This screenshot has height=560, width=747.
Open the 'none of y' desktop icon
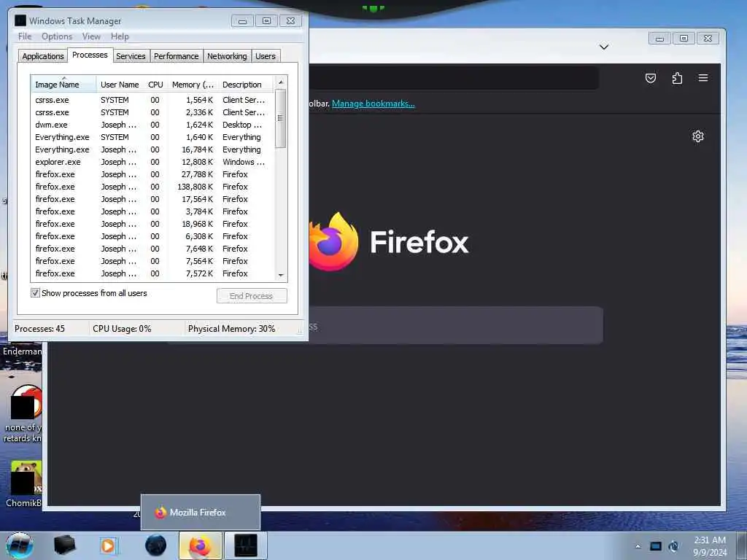coord(23,413)
